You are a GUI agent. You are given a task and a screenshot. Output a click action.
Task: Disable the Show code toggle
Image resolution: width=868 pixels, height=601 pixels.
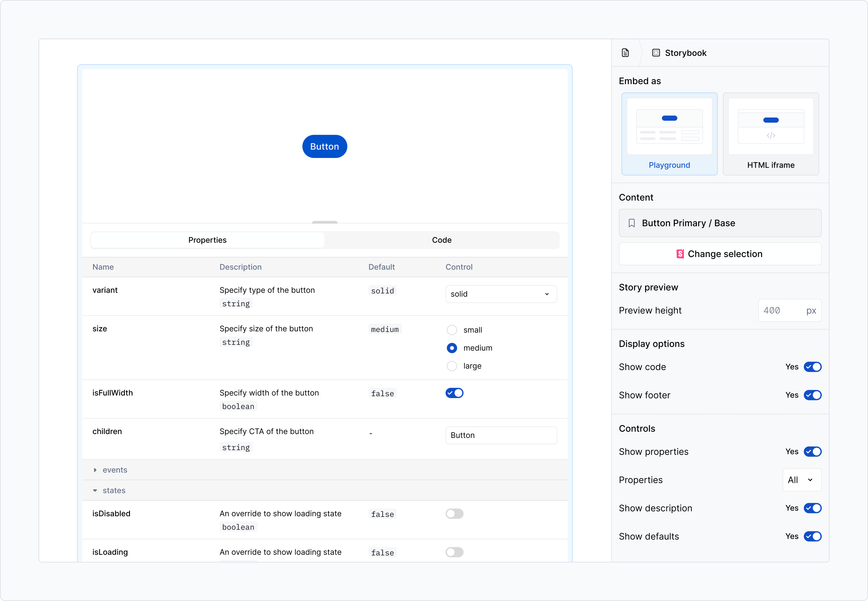[812, 367]
